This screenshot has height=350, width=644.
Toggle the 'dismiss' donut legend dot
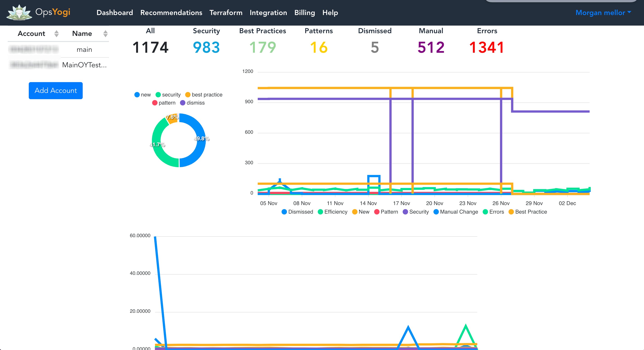pyautogui.click(x=182, y=103)
